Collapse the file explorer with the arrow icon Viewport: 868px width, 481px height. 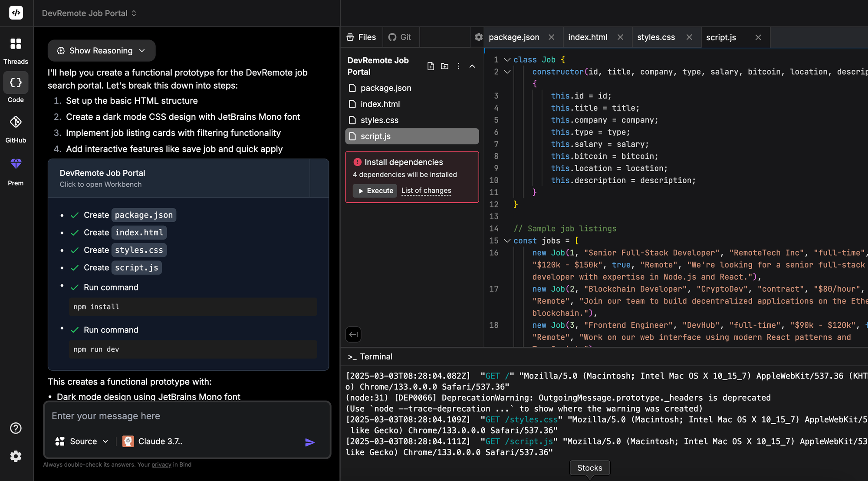[353, 334]
